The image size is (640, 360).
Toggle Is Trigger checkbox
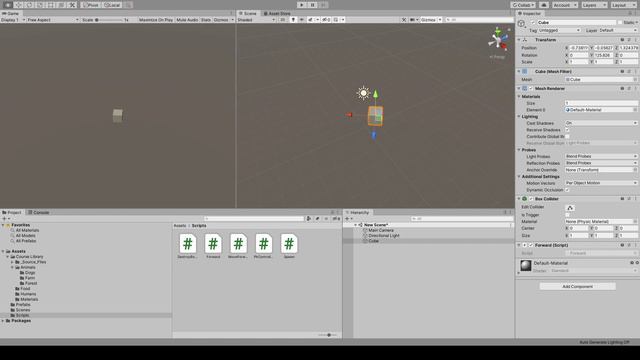point(567,215)
